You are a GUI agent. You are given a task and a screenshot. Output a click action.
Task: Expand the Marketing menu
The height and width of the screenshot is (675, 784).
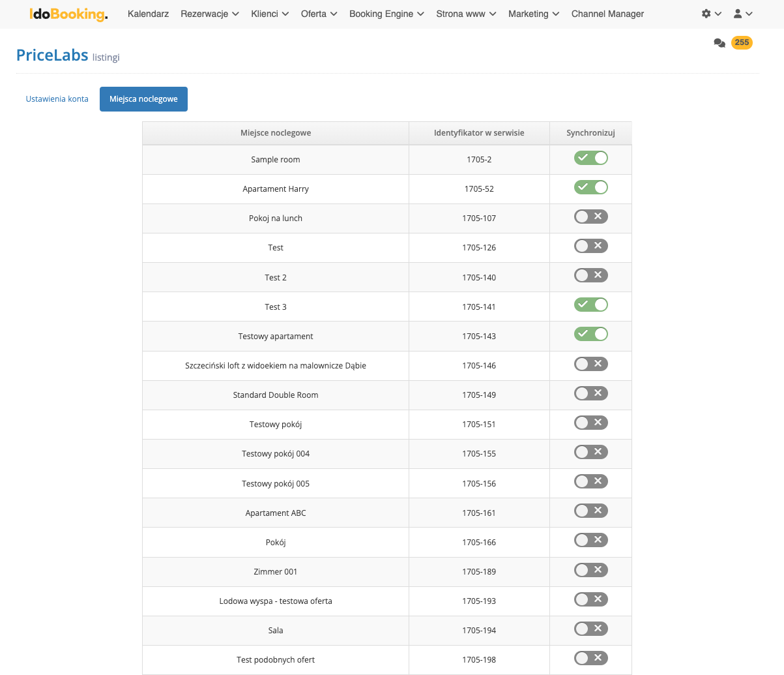click(x=534, y=14)
